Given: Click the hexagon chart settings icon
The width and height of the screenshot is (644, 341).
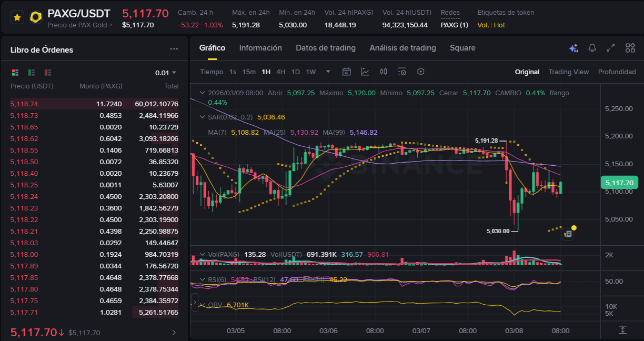Looking at the screenshot, I should pyautogui.click(x=420, y=72).
